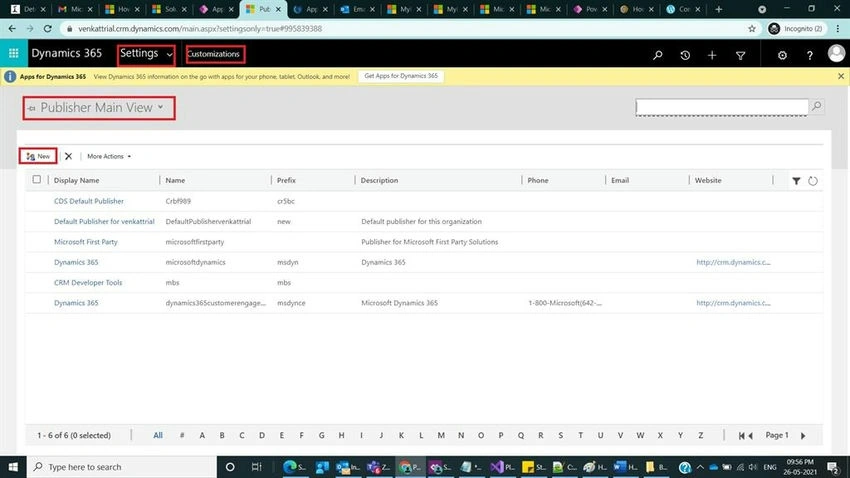Open CDS Default Publisher record
Screen dimensions: 850x478
[x=89, y=201]
